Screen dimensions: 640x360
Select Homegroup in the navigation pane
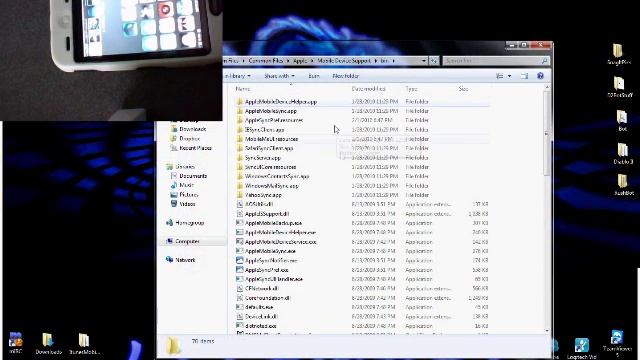[189, 223]
